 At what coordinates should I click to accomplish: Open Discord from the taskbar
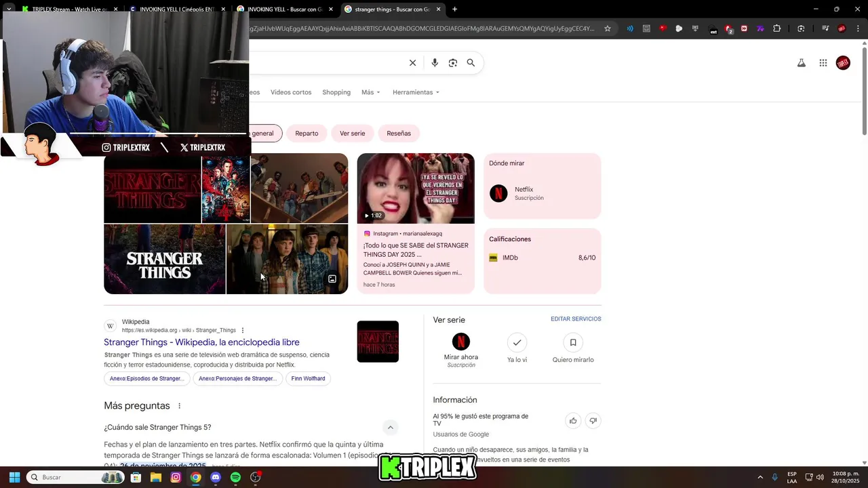pyautogui.click(x=216, y=477)
